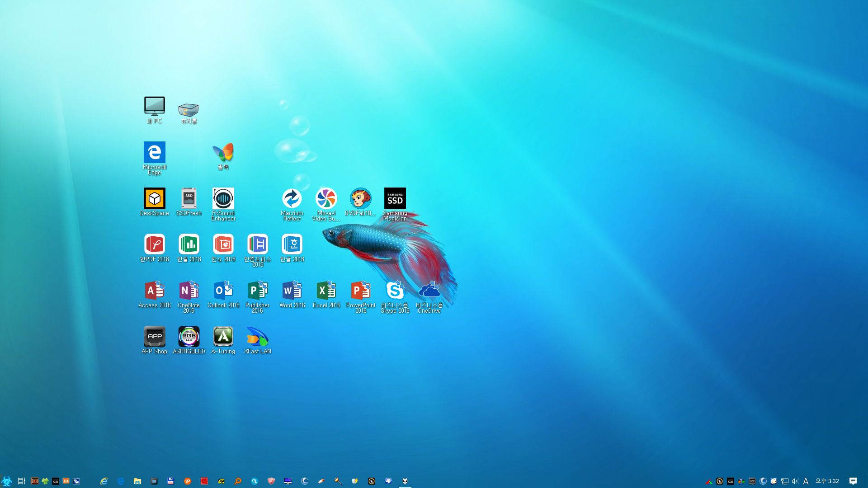Launch Internet Explorer from the taskbar

click(x=104, y=481)
